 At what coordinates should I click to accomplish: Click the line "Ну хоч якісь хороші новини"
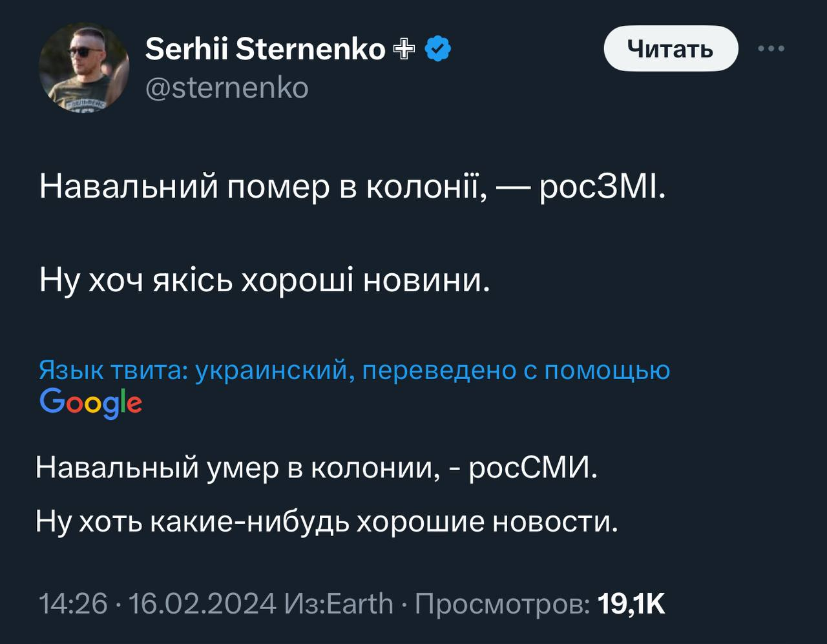(265, 280)
